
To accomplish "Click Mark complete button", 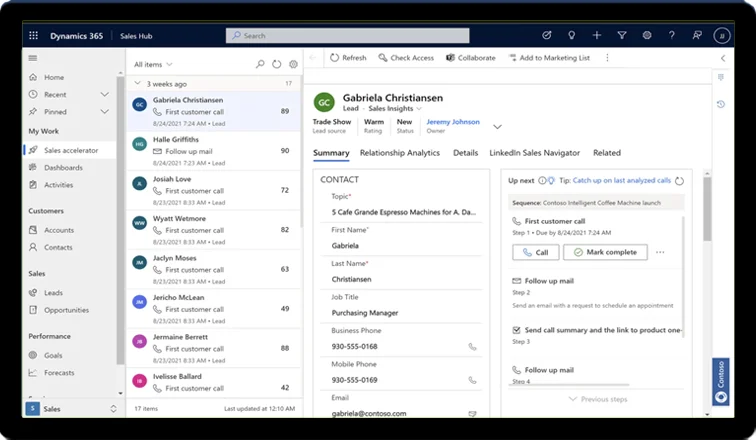I will click(605, 252).
